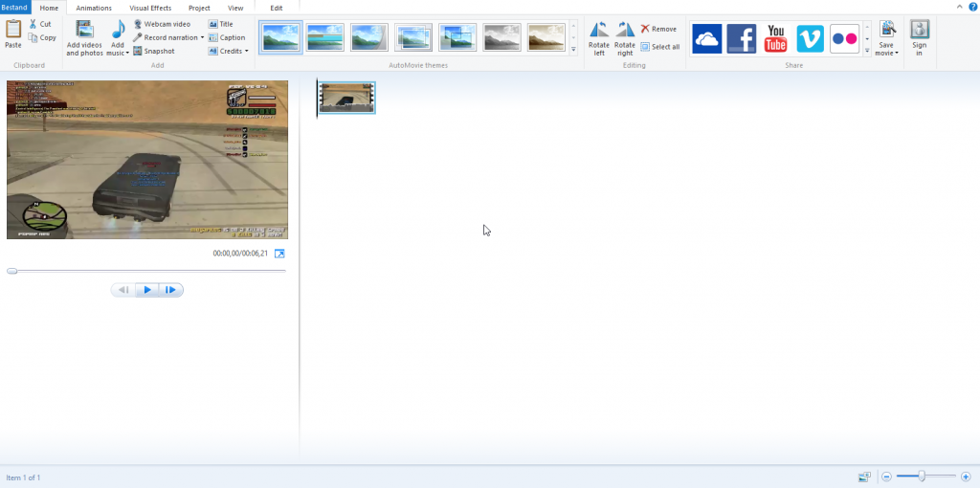This screenshot has width=980, height=488.
Task: Sign in to account
Action: (920, 38)
